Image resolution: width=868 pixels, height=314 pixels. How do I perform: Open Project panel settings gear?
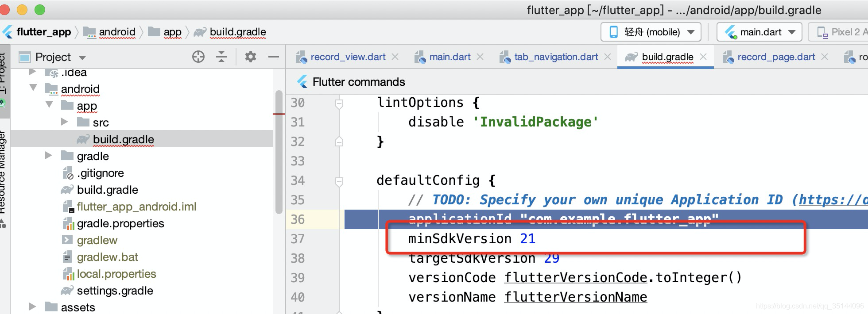point(251,57)
